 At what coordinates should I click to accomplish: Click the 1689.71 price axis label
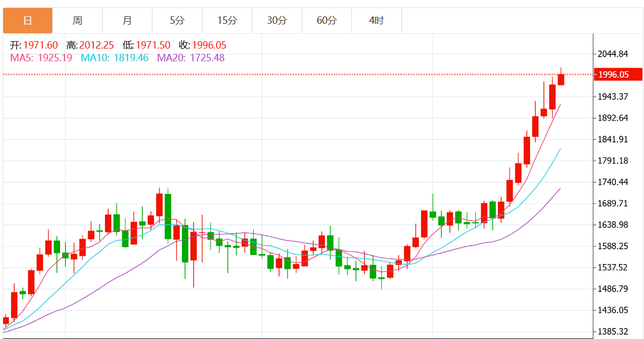coord(613,203)
